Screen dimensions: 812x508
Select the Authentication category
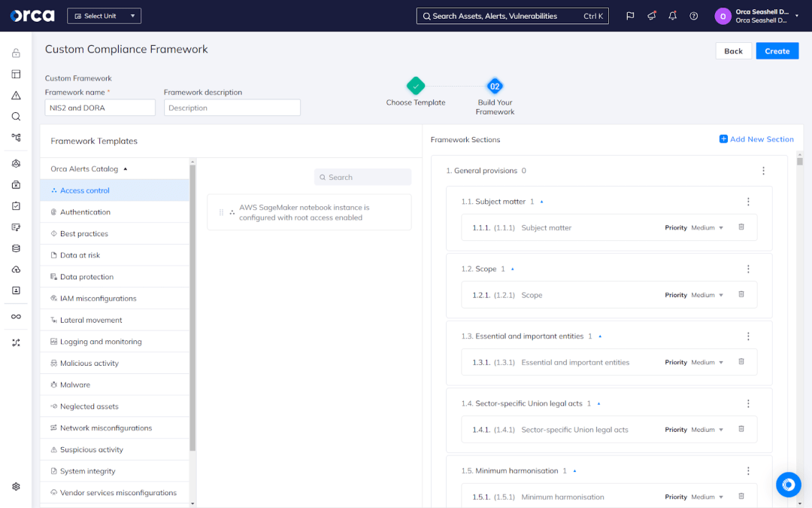pos(85,212)
